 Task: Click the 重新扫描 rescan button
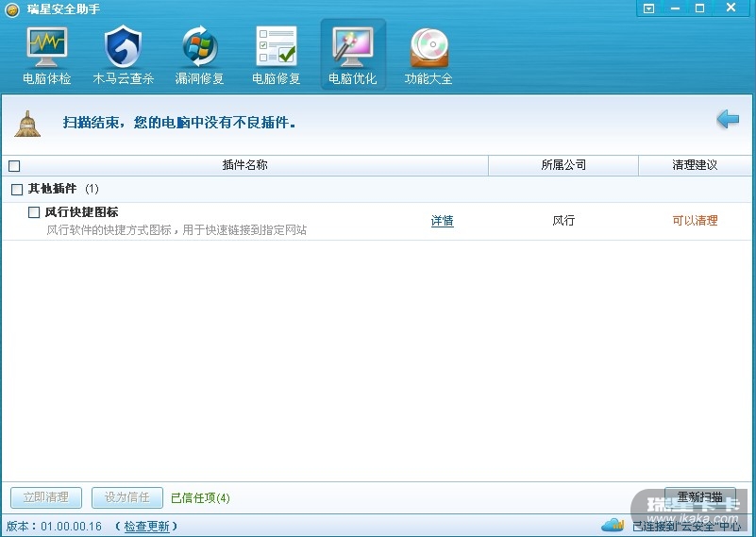point(700,497)
